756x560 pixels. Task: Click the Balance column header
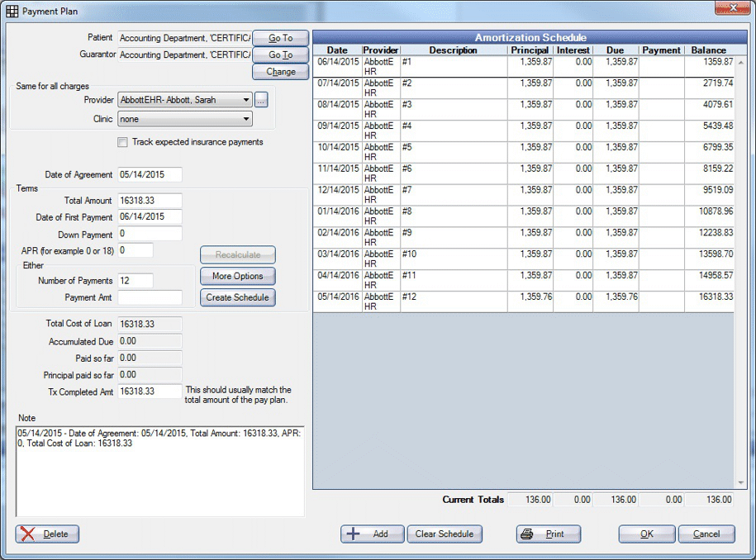pos(709,50)
